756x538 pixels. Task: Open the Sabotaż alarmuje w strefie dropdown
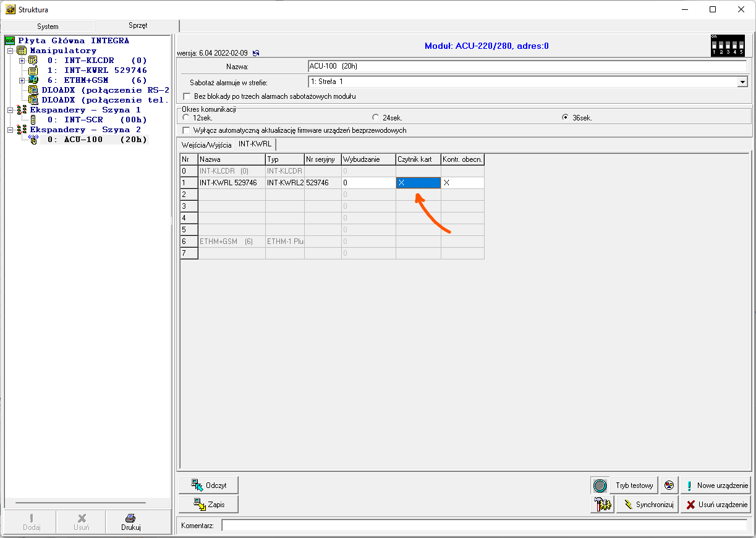[x=742, y=82]
